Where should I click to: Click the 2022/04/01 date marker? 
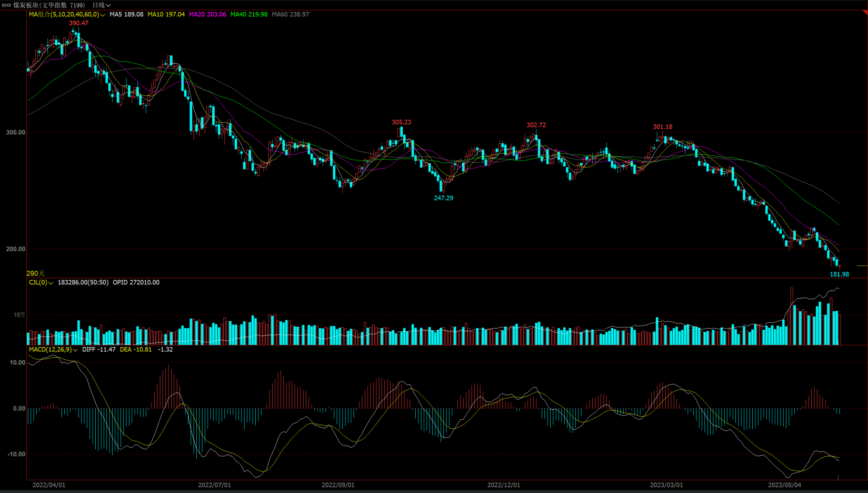pos(49,485)
